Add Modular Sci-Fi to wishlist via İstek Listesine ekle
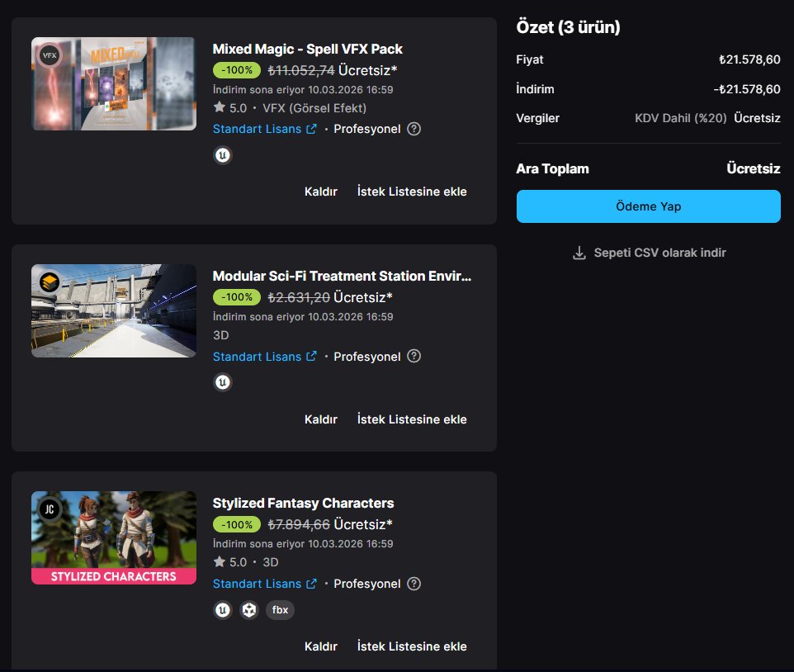This screenshot has height=672, width=794. 412,419
